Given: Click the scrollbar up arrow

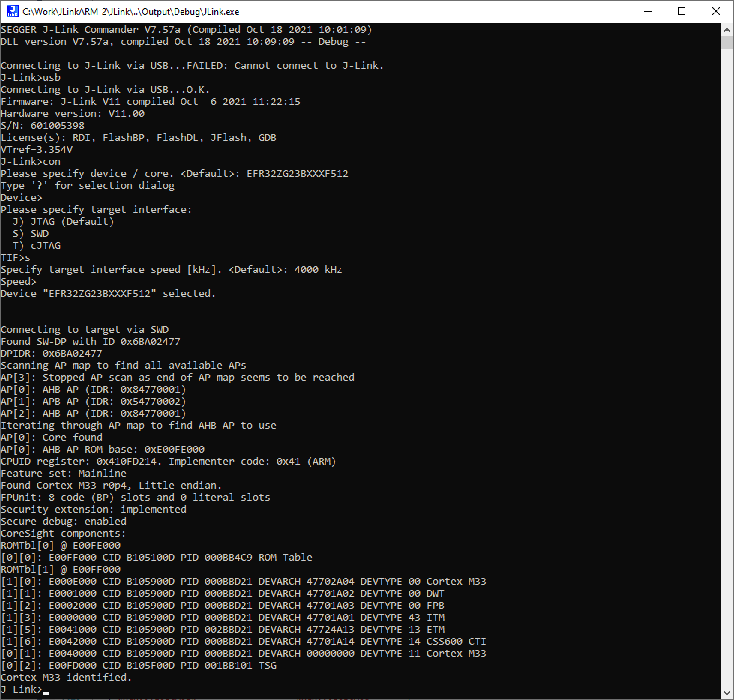Looking at the screenshot, I should tap(726, 30).
